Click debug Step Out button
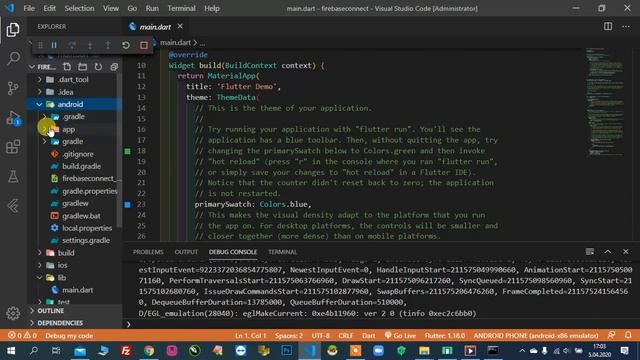640x360 pixels. [x=108, y=45]
